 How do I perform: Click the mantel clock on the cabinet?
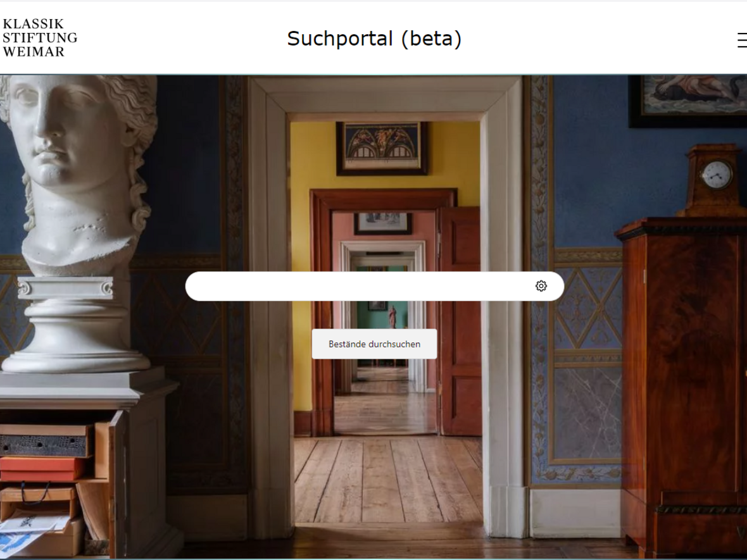(713, 180)
